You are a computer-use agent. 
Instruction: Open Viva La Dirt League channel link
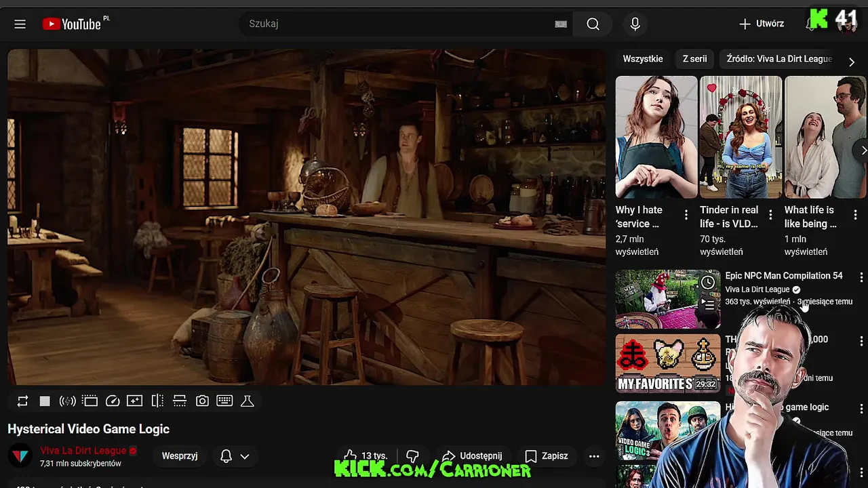pyautogui.click(x=83, y=451)
